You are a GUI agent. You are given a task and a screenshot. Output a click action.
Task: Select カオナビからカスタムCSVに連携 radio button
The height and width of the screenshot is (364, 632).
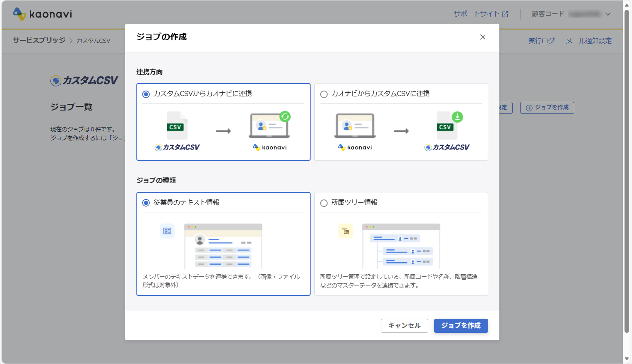tap(324, 94)
